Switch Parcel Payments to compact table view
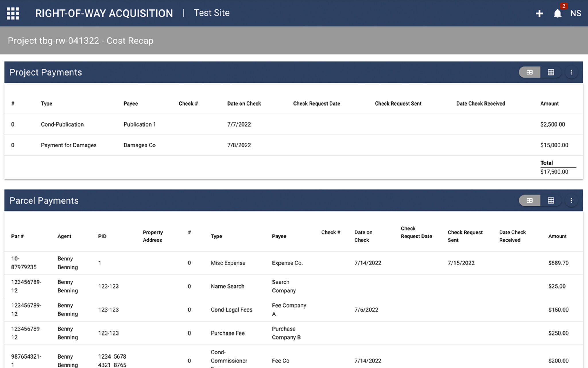Viewport: 588px width, 368px height. 529,200
